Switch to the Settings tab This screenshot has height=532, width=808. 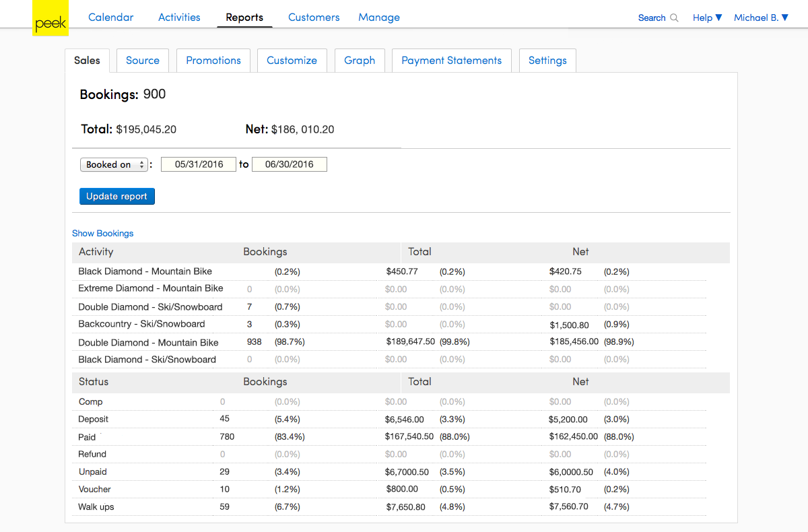coord(547,60)
